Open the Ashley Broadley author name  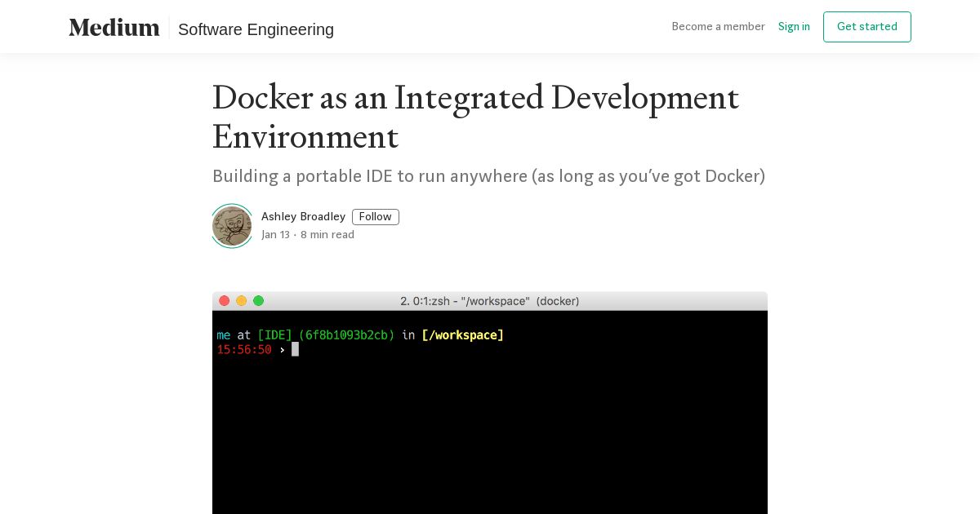[x=303, y=217]
